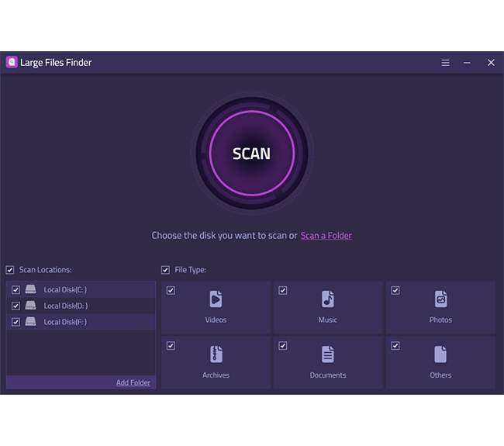Open the Scan a Folder link
Screen dimensions: 504x446
click(x=326, y=236)
